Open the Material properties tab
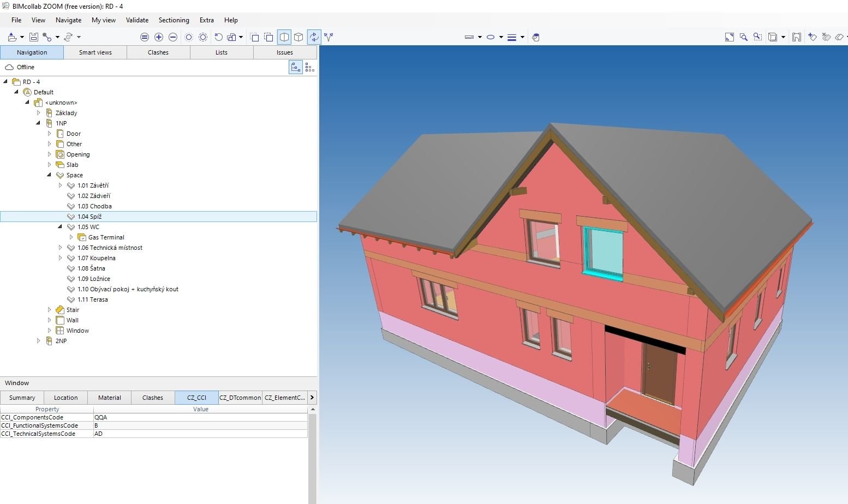The height and width of the screenshot is (504, 848). (x=109, y=398)
